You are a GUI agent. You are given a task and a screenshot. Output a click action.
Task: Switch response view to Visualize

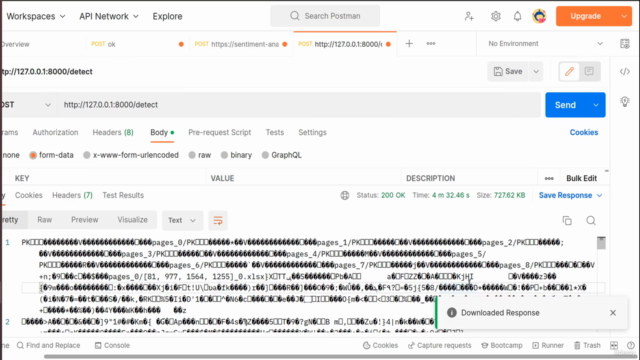coord(132,220)
